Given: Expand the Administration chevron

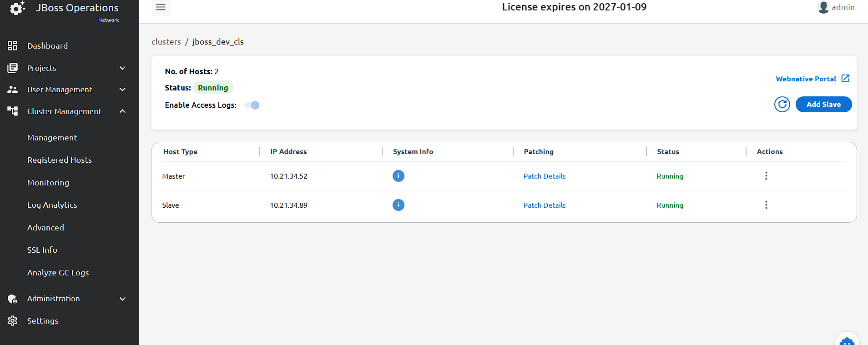Looking at the screenshot, I should point(122,299).
